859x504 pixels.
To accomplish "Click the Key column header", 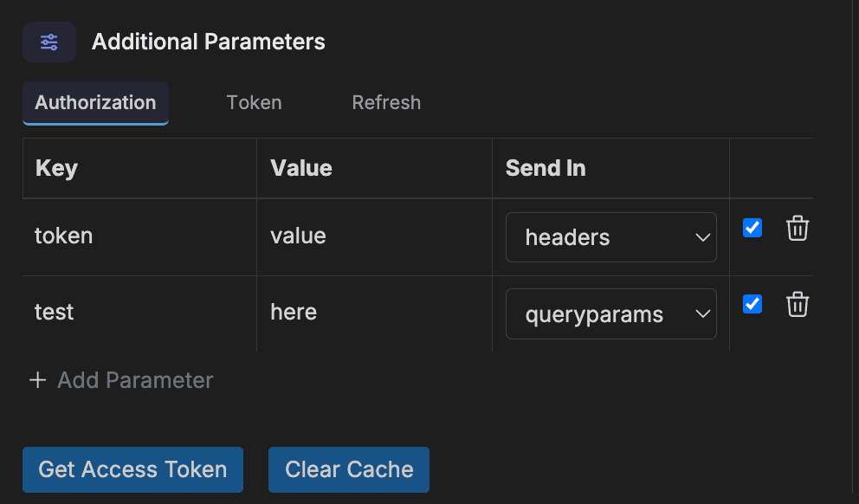I will [x=57, y=168].
